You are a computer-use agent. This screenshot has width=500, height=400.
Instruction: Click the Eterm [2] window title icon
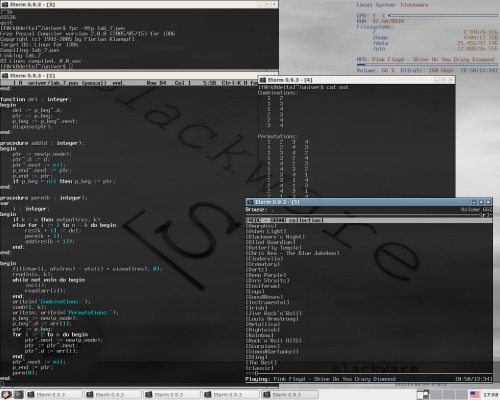tap(5, 76)
